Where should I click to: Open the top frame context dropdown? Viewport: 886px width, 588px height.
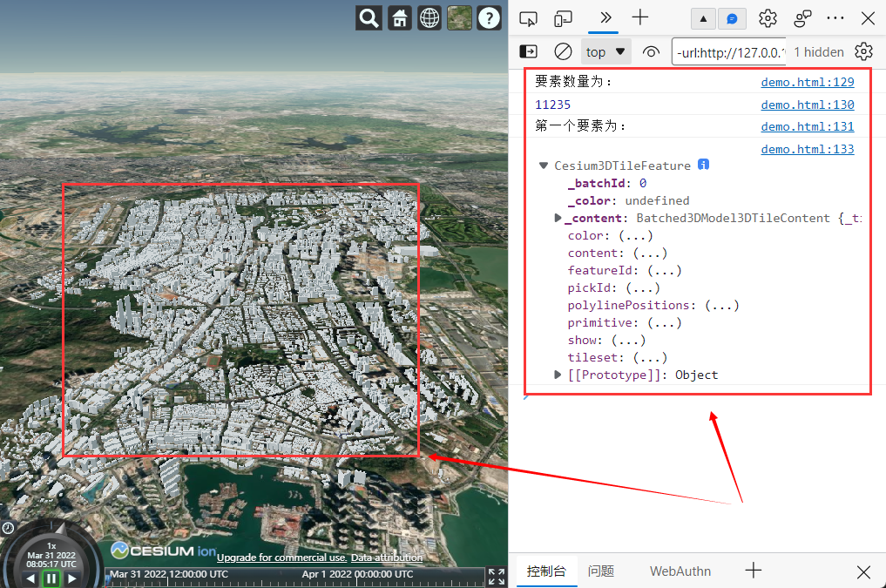(605, 51)
